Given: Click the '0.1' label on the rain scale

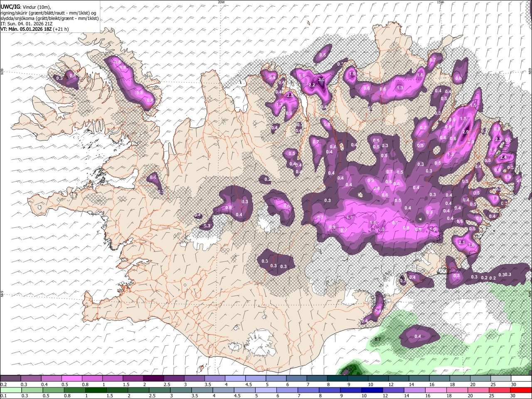Looking at the screenshot, I should (x=3, y=396).
